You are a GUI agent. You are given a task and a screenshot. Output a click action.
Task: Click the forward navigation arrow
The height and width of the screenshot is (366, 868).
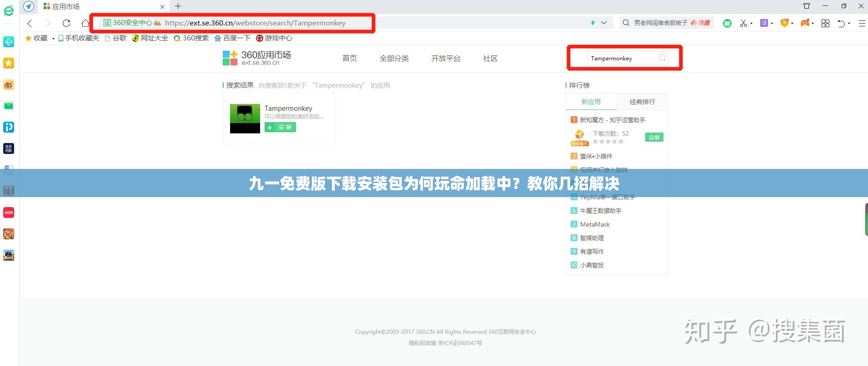(x=48, y=23)
